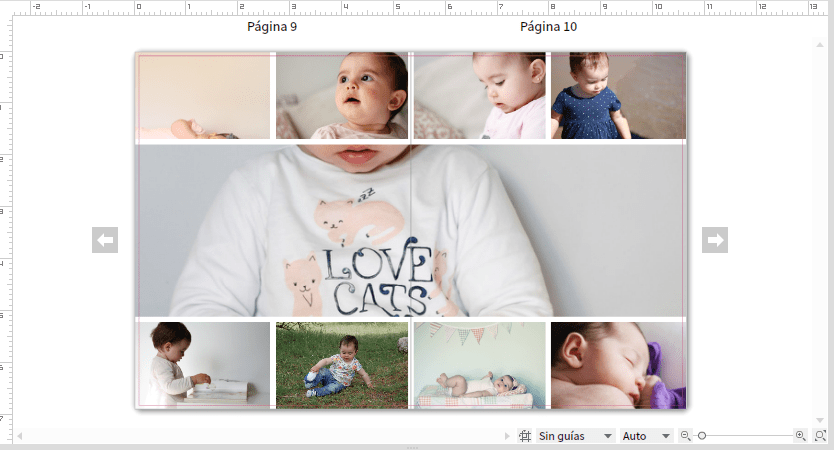Screen dimensions: 834x450
Task: Select the Love Cats shirt center photo
Action: coord(411,231)
